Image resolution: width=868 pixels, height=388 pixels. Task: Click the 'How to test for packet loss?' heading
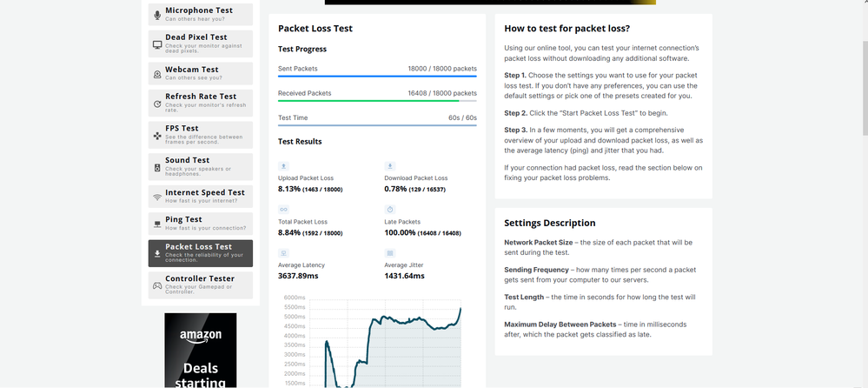(x=567, y=29)
